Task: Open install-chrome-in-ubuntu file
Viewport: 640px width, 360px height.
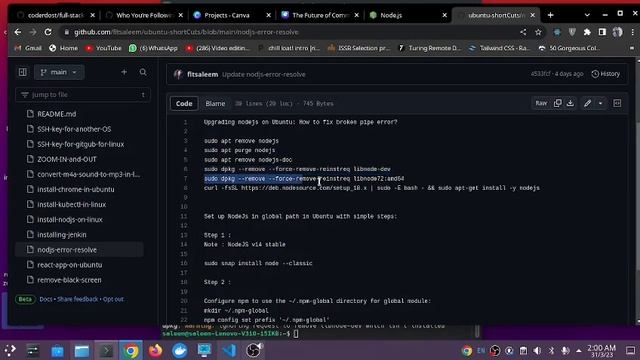Action: pos(76,189)
